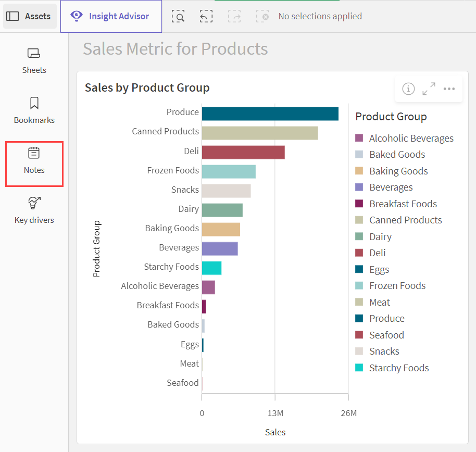The image size is (476, 452).
Task: Show chart info details icon
Action: click(408, 89)
